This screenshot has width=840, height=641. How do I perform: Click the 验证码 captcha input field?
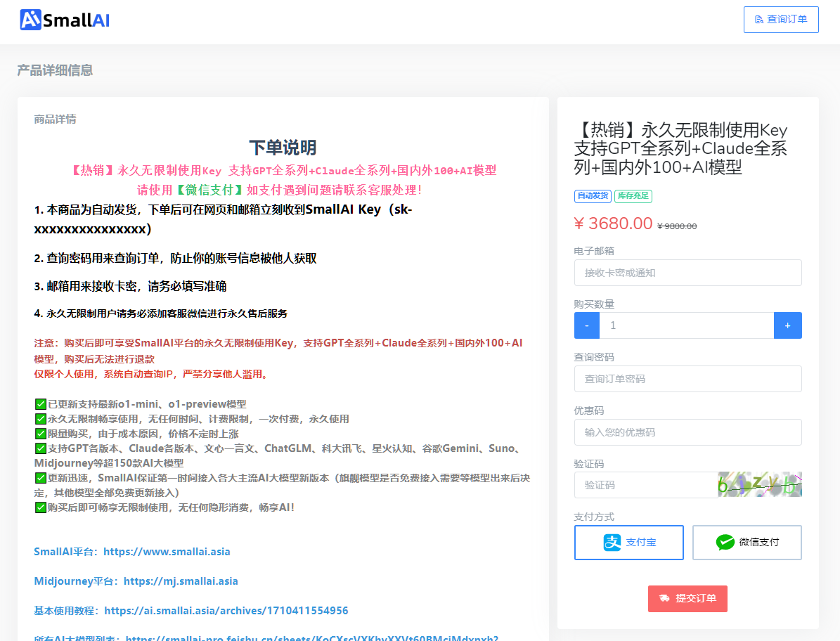(x=645, y=485)
